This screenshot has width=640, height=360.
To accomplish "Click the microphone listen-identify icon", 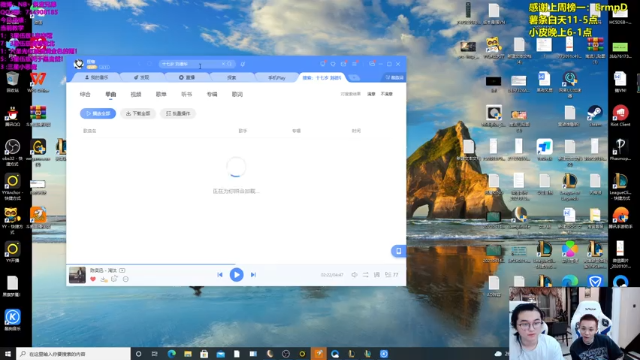I will [243, 64].
